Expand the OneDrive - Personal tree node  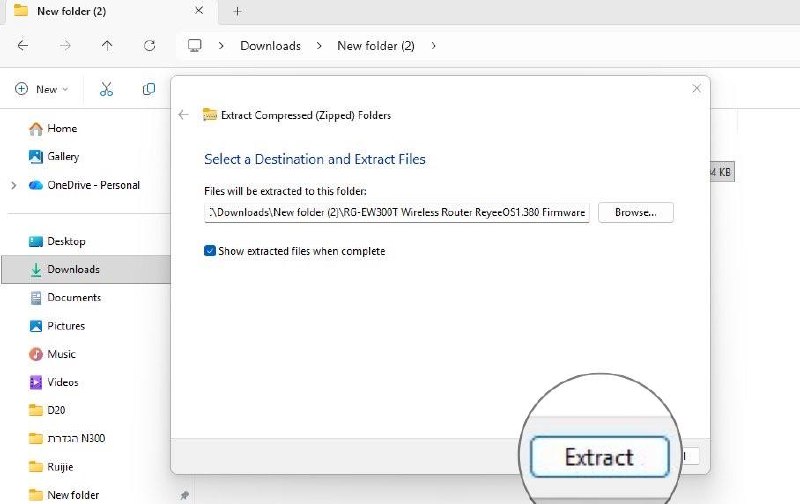[x=14, y=185]
